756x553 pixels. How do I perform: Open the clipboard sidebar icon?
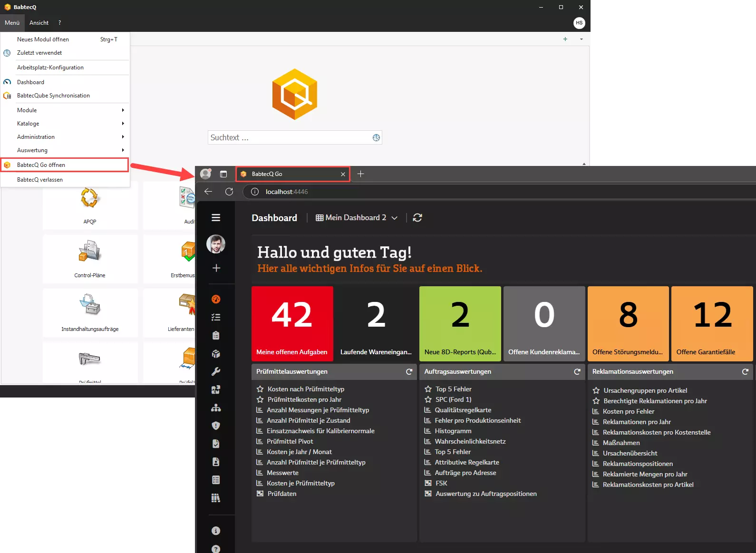coord(216,335)
